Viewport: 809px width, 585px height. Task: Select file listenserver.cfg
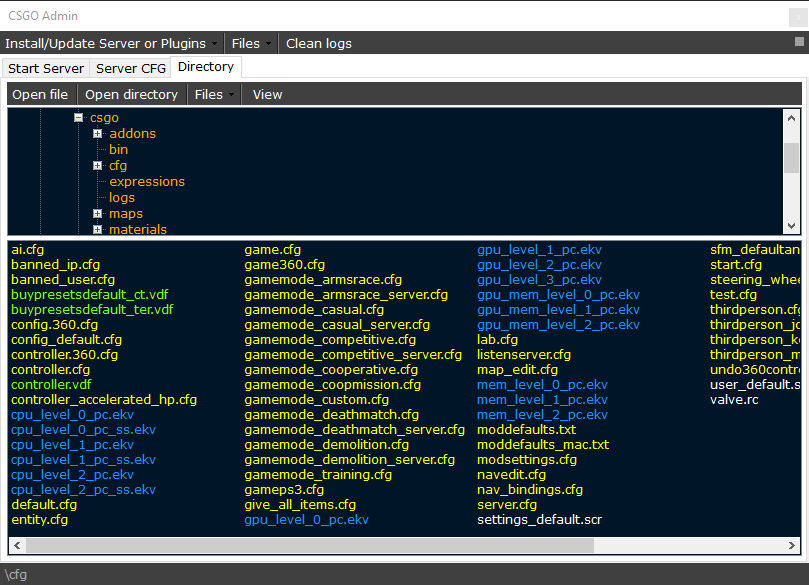pyautogui.click(x=524, y=354)
